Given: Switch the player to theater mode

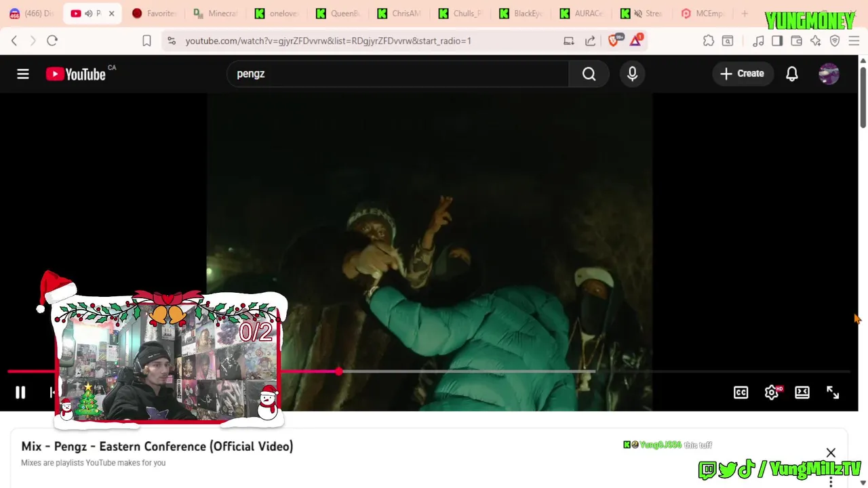Looking at the screenshot, I should point(802,392).
